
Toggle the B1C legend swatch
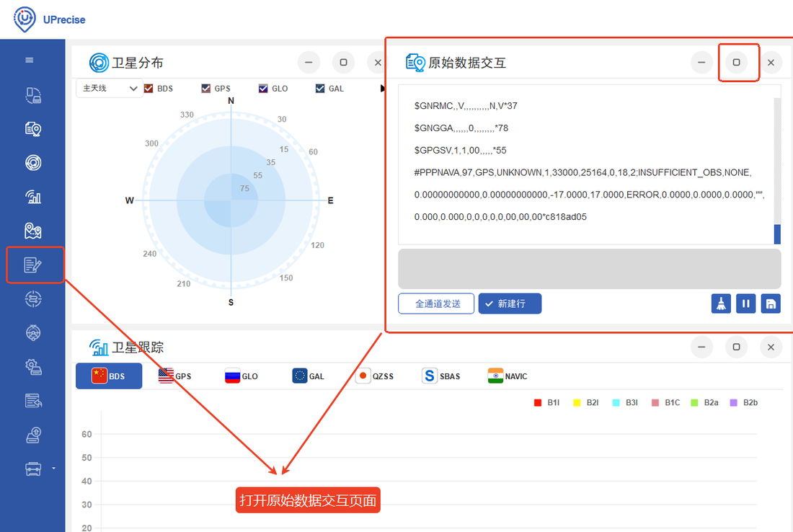tap(655, 402)
